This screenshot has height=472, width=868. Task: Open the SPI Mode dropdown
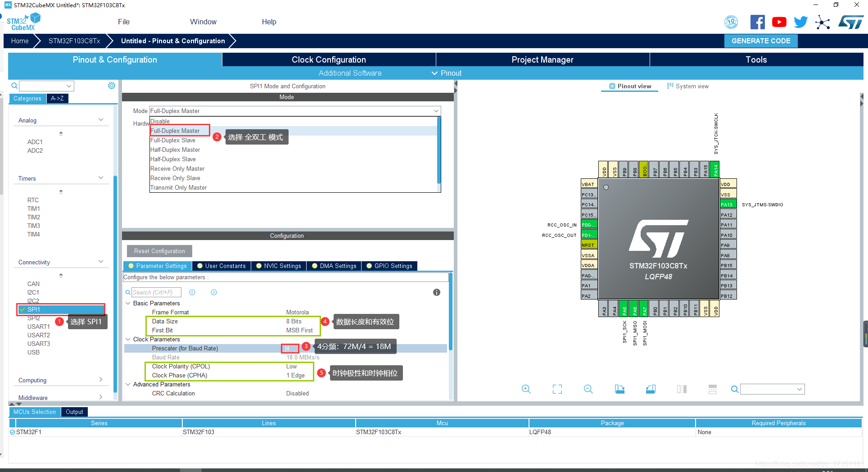(435, 111)
